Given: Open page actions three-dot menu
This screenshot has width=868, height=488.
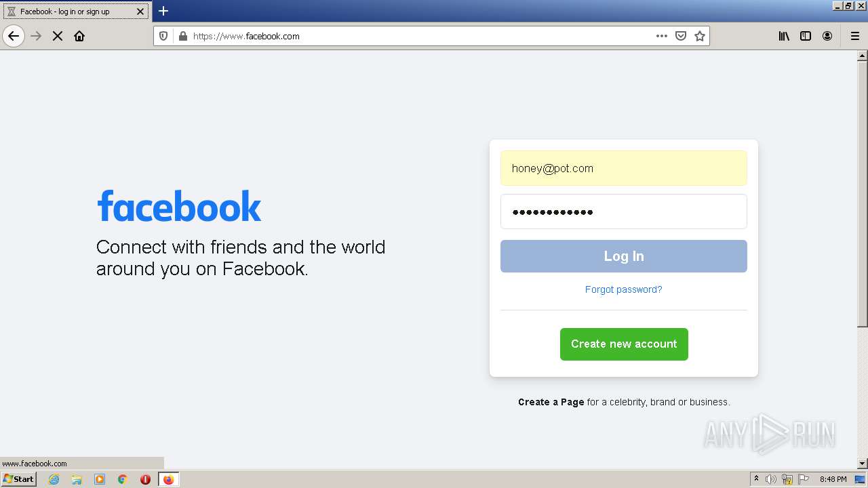Looking at the screenshot, I should [662, 36].
